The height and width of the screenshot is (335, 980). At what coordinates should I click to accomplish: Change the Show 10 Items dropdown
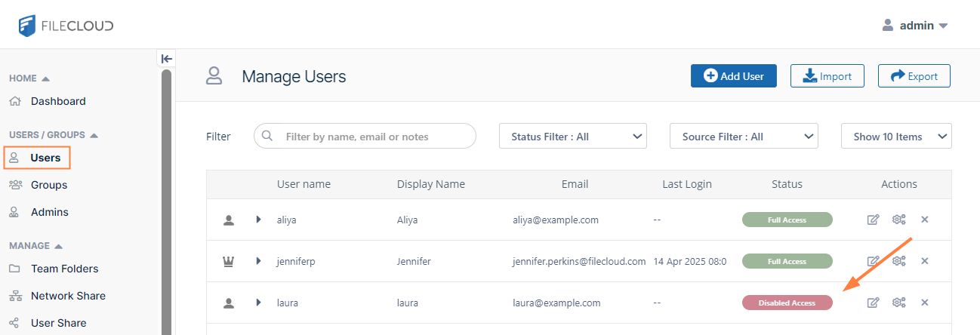tap(896, 137)
